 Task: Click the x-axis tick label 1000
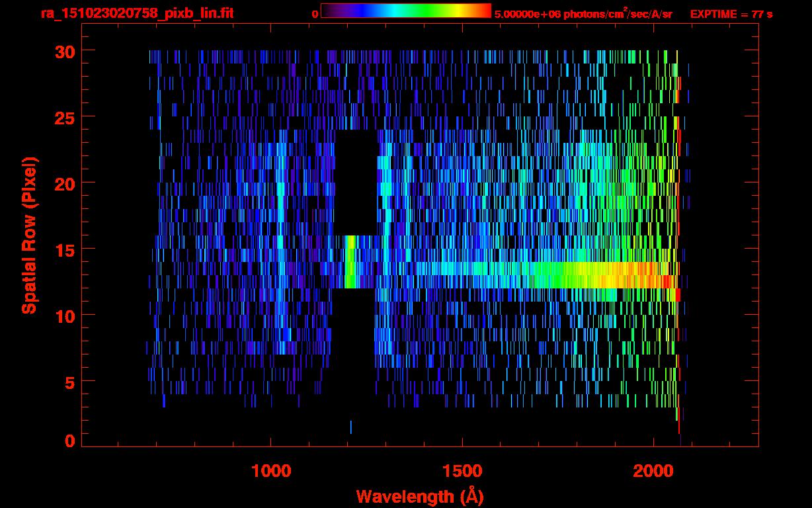(x=271, y=471)
